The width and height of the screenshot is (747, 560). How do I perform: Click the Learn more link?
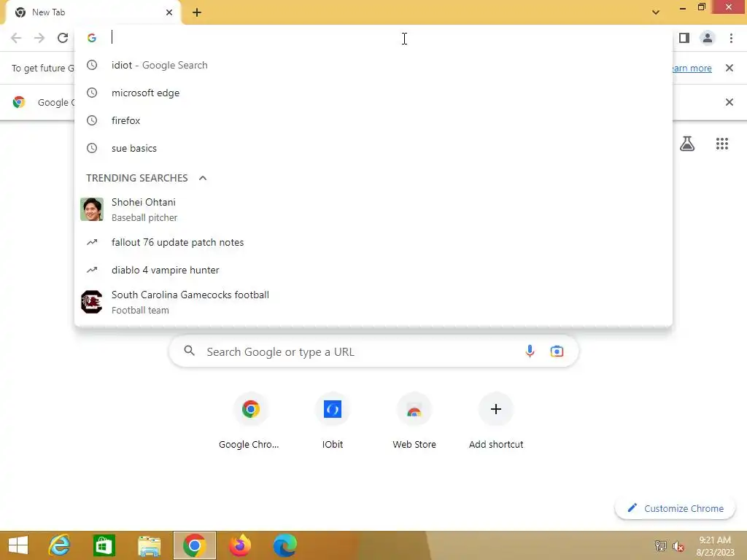pos(692,68)
